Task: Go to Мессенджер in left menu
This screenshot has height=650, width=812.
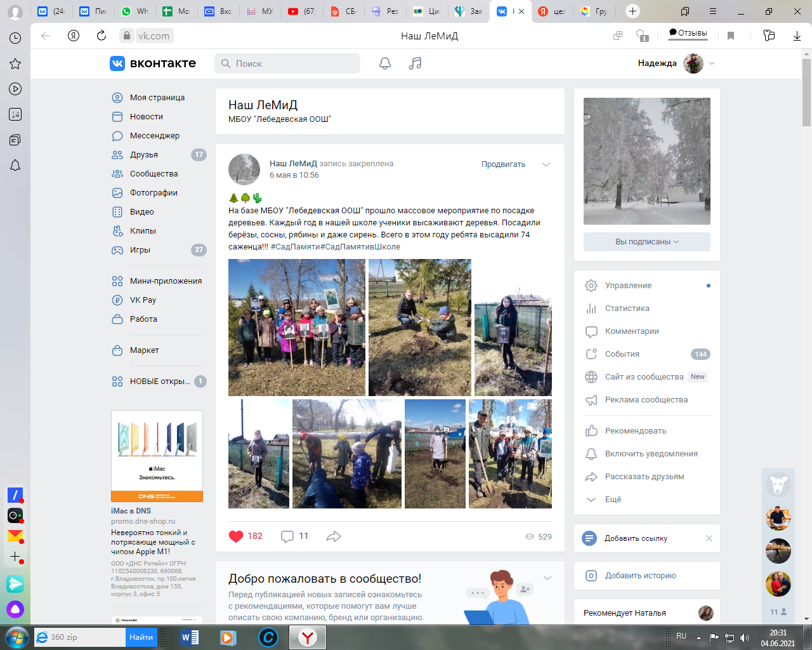Action: (x=154, y=136)
